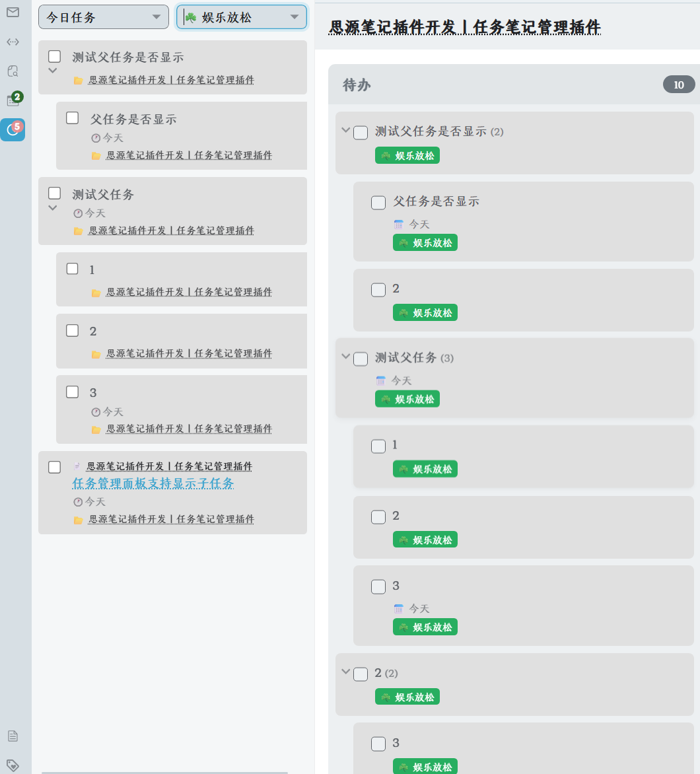Check the 任务管理面板支持显示子任务 task
700x774 pixels.
(x=54, y=467)
